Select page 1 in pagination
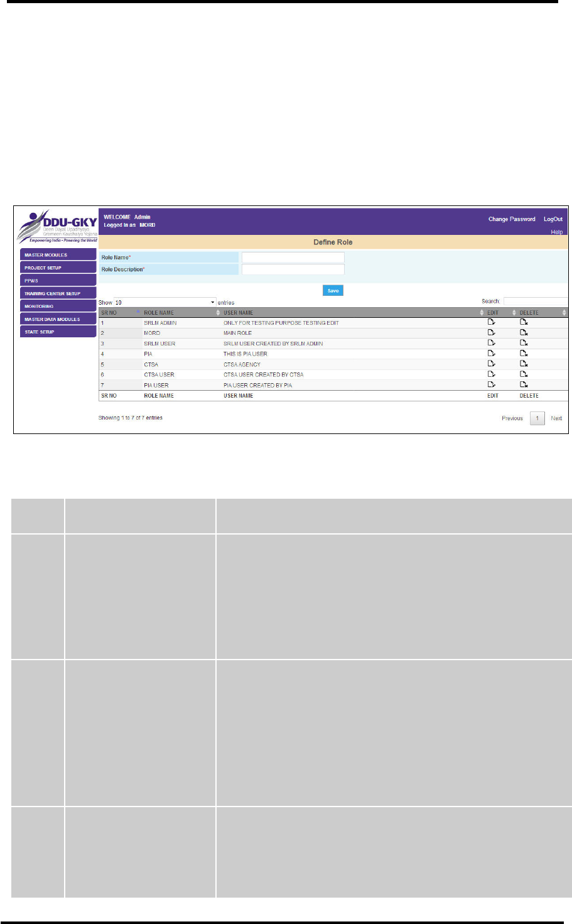Viewport: 572px width, 924px height. 537,418
